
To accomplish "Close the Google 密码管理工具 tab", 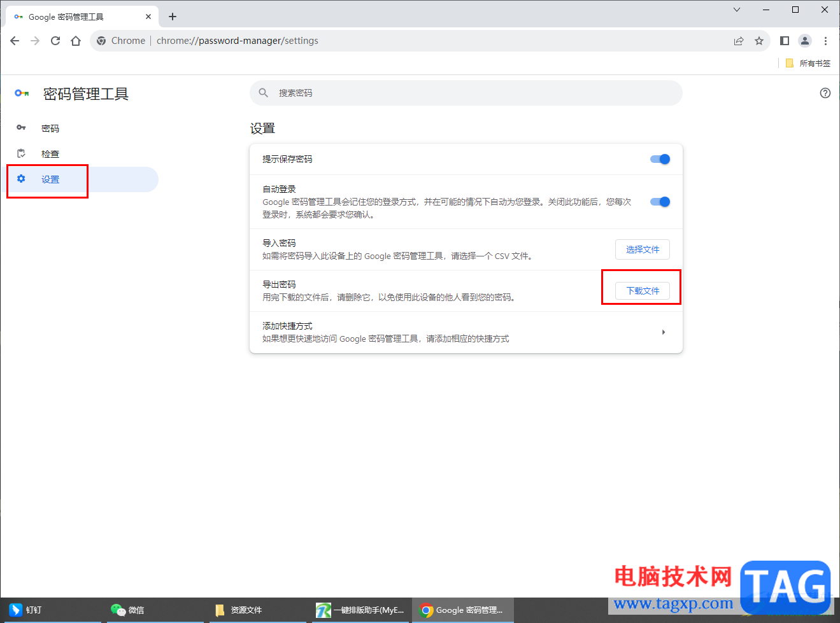I will click(x=148, y=17).
